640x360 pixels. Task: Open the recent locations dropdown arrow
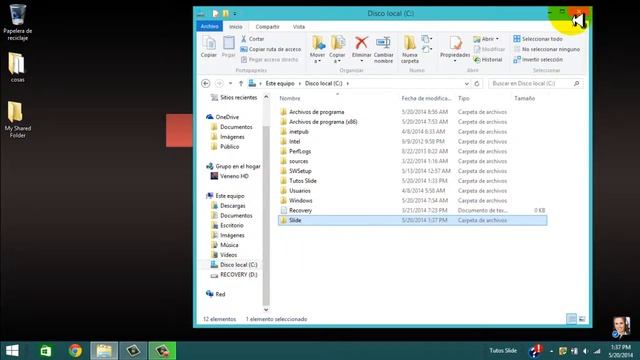click(x=231, y=83)
